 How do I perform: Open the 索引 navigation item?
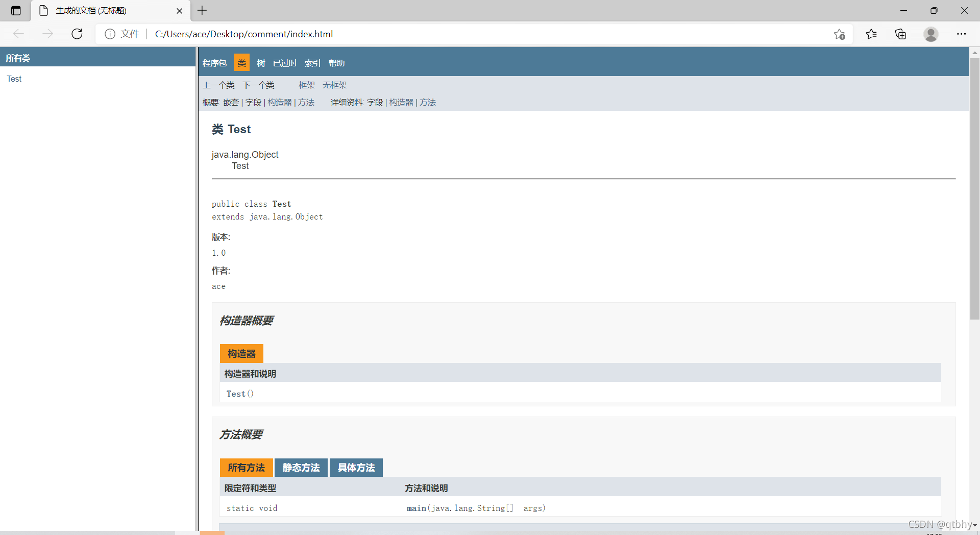312,63
